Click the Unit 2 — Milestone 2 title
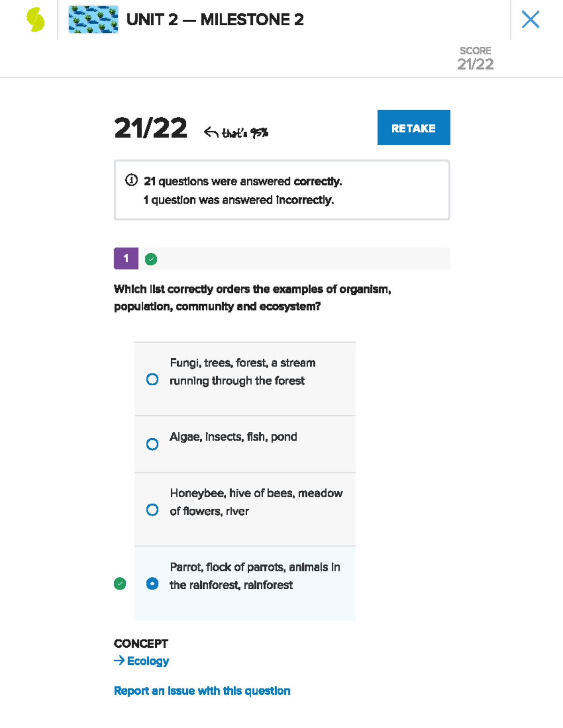The width and height of the screenshot is (563, 728). coord(215,20)
